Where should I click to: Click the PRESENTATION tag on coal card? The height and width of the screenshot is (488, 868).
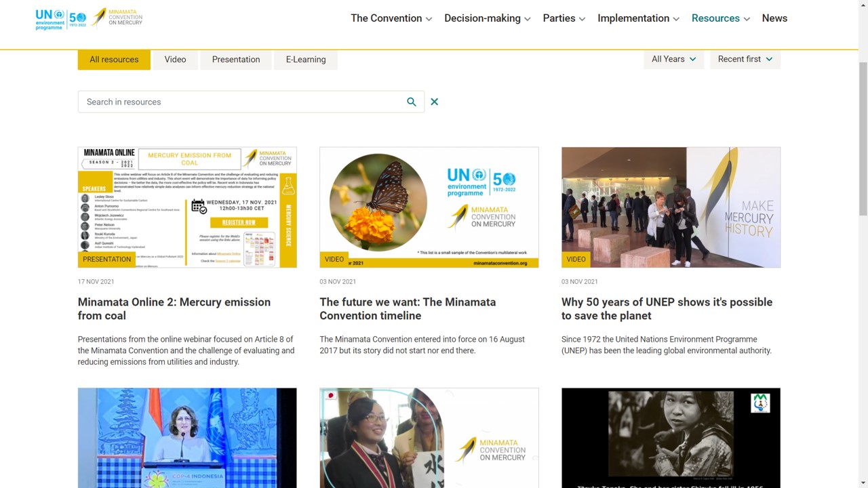[x=107, y=259]
